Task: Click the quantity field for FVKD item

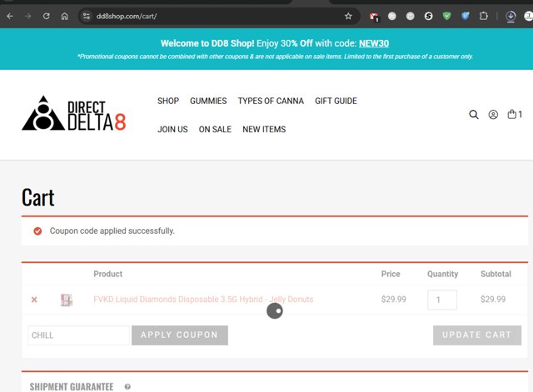Action: [x=442, y=300]
